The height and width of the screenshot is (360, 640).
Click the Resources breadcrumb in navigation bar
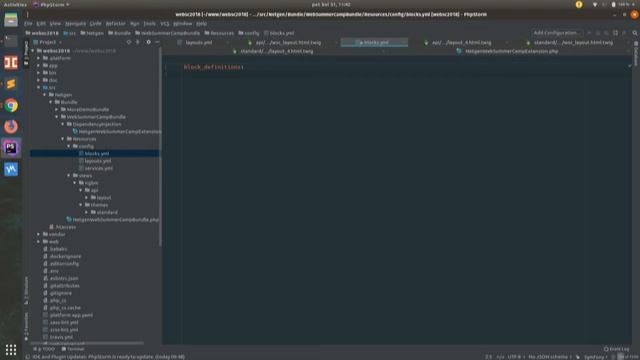pyautogui.click(x=219, y=33)
